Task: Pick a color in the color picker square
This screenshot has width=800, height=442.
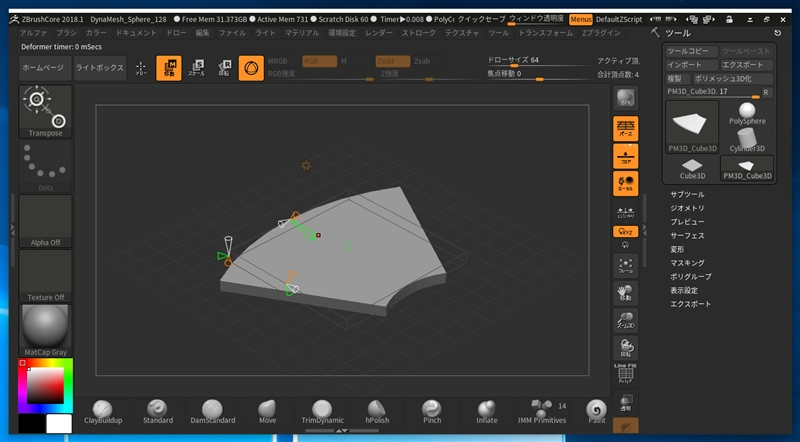Action: (45, 385)
